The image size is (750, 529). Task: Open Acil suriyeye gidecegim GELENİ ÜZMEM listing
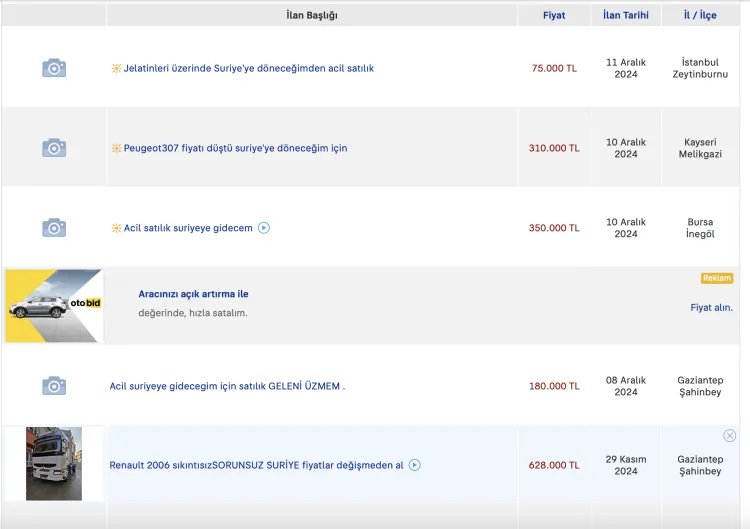(x=227, y=386)
